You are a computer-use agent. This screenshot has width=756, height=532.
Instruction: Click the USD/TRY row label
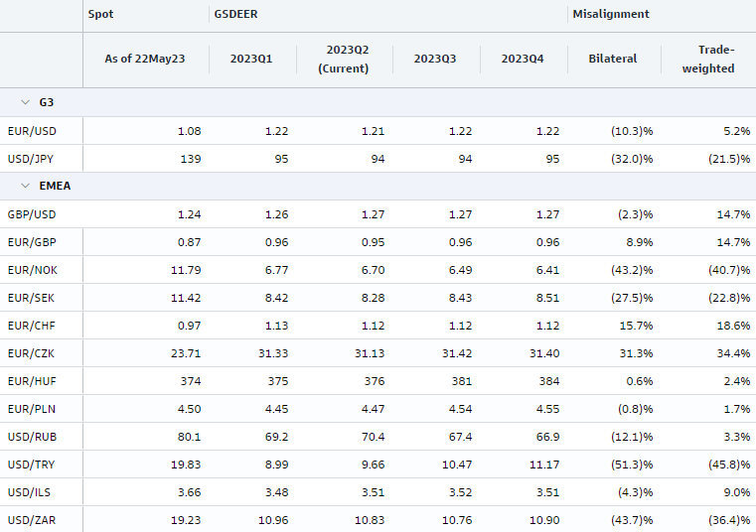click(x=30, y=465)
